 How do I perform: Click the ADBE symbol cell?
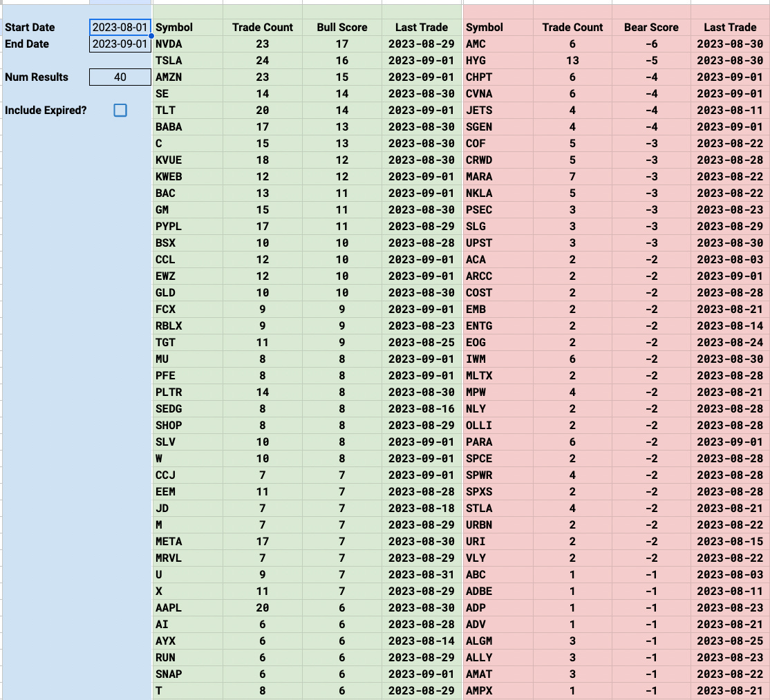pyautogui.click(x=498, y=591)
